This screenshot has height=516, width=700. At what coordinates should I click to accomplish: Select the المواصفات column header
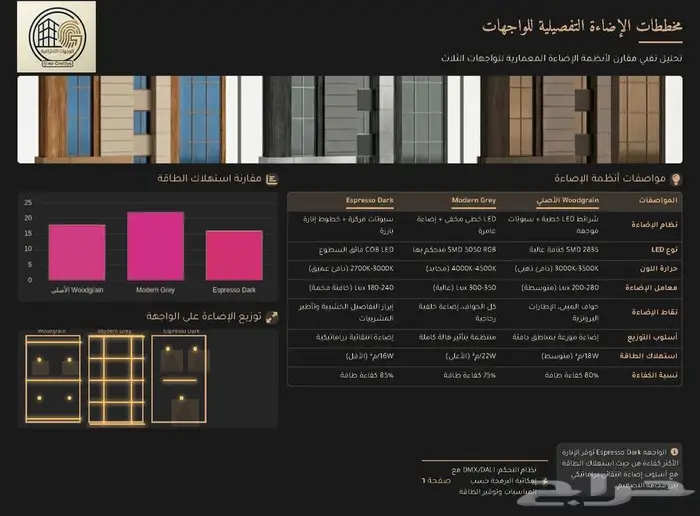[658, 200]
